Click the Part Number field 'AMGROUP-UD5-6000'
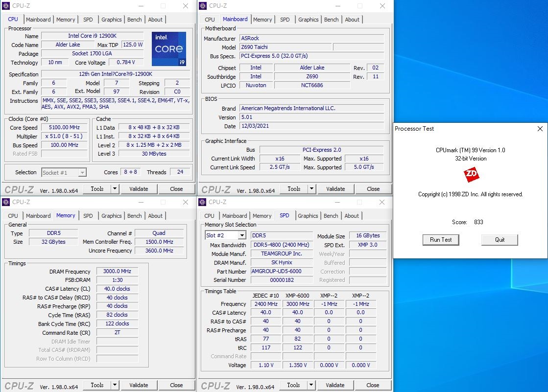 (x=282, y=271)
